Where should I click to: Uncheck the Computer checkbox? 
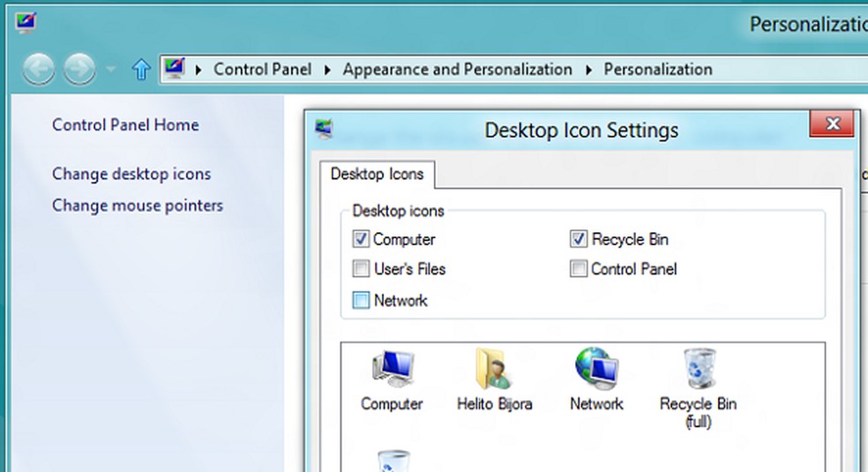coord(361,239)
